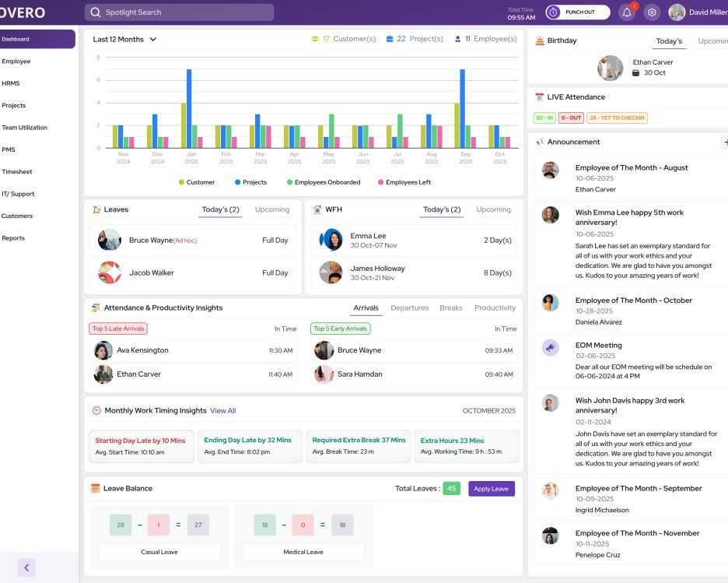Screen dimensions: 728x583
Task: Click Bruce Wayne avatar in Leaves
Action: pos(110,240)
